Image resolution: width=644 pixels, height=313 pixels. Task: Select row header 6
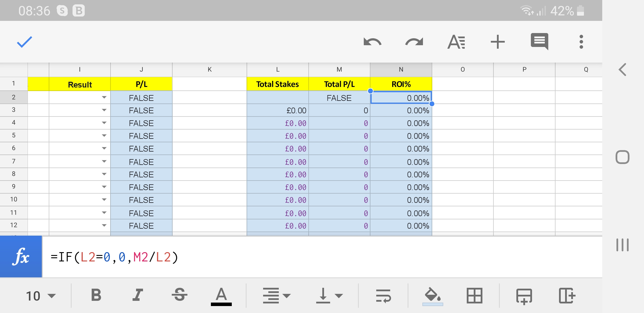pyautogui.click(x=14, y=148)
